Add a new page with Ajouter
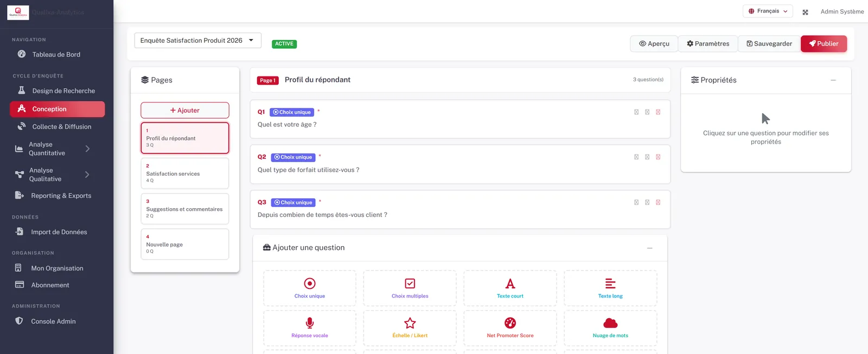The height and width of the screenshot is (354, 868). (185, 110)
